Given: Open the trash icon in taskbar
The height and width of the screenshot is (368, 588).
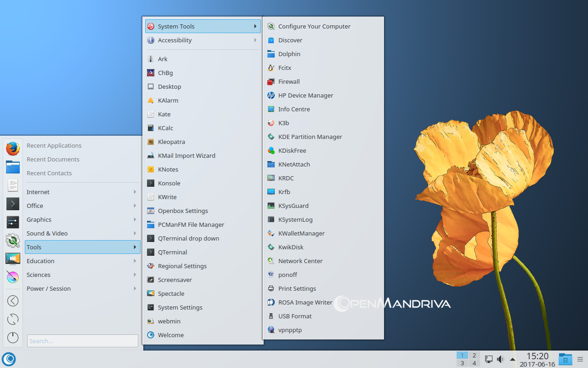Looking at the screenshot, I should 565,359.
